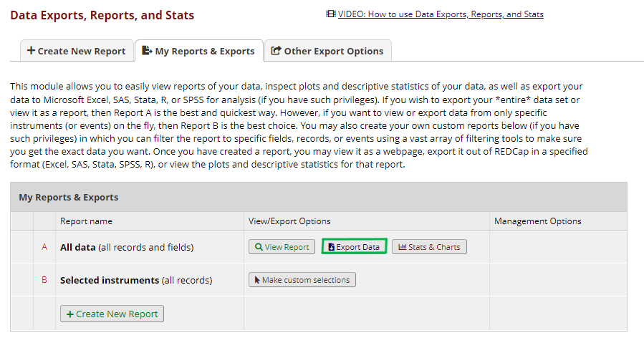The width and height of the screenshot is (644, 348).
Task: Click the green plus icon in the table's Create New Report button
Action: [x=69, y=314]
